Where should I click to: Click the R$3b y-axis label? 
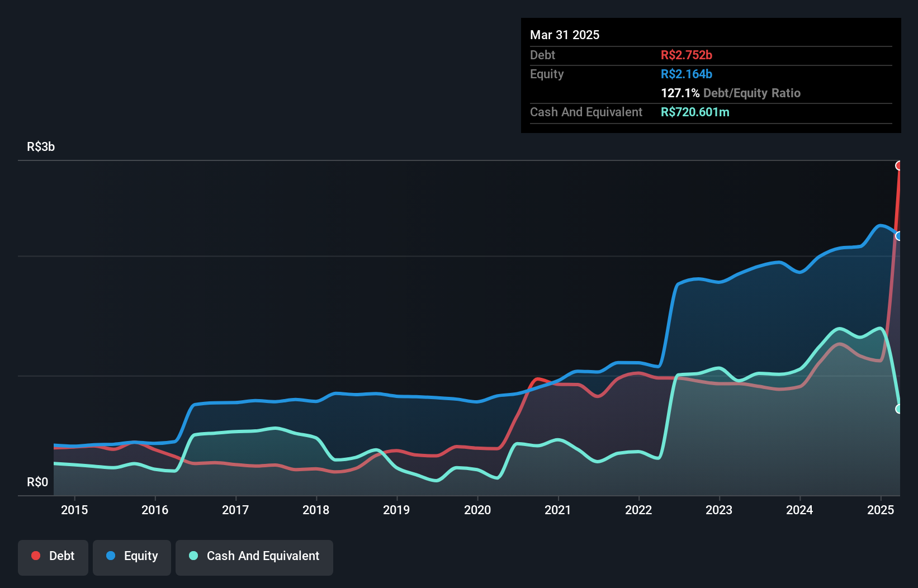pyautogui.click(x=41, y=146)
